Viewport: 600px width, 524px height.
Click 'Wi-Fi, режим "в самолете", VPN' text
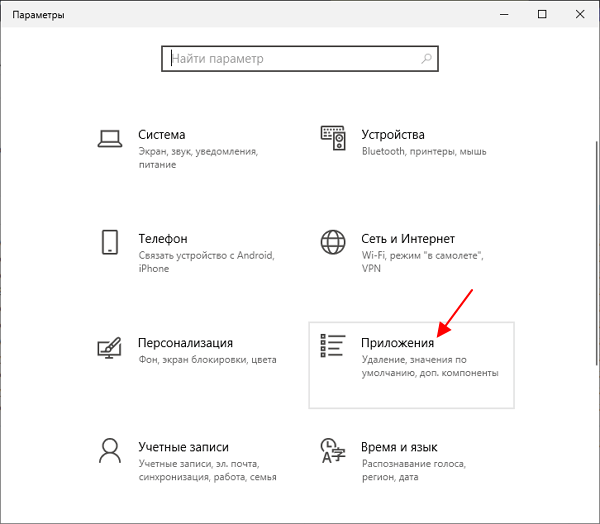pyautogui.click(x=422, y=262)
